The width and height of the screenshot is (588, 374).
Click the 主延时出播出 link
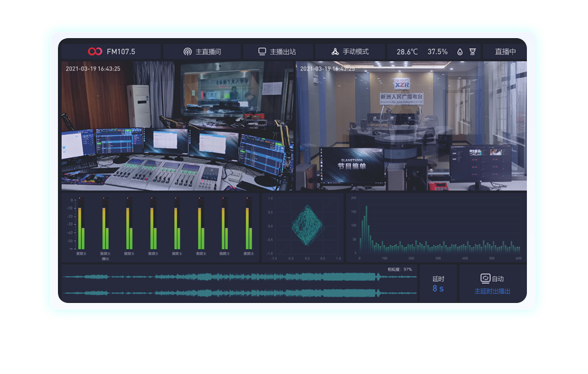click(492, 291)
